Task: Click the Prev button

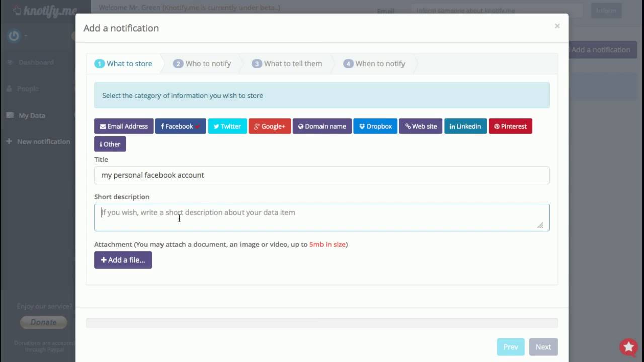Action: (x=511, y=347)
